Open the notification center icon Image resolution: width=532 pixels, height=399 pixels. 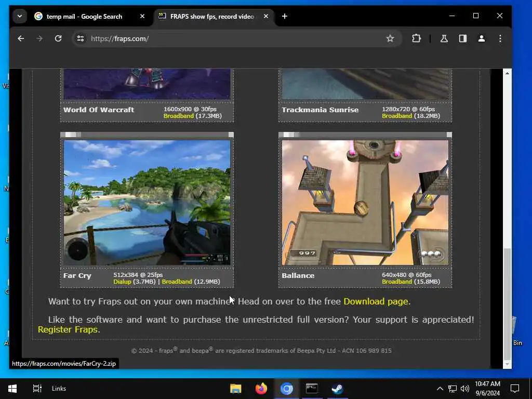[x=515, y=389]
